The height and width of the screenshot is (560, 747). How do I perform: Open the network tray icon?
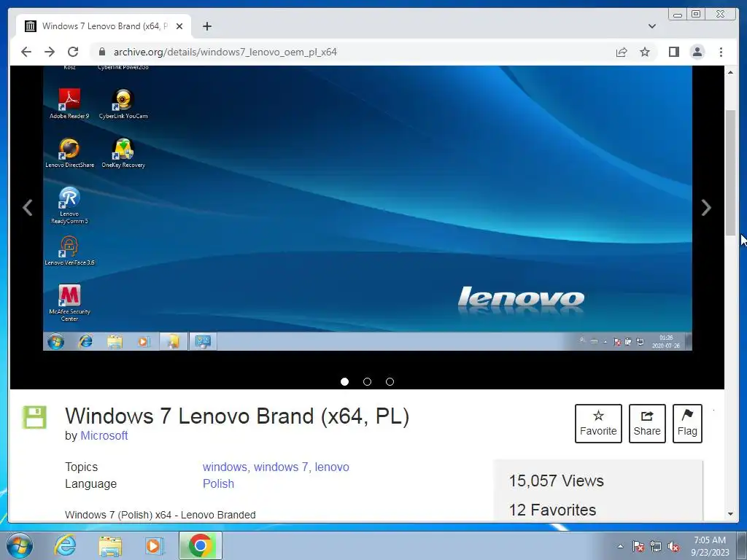pos(656,546)
